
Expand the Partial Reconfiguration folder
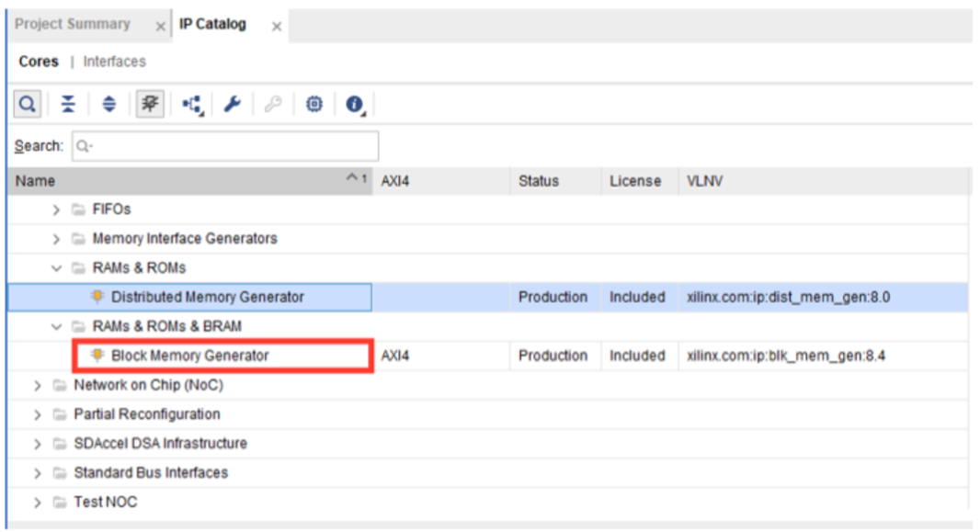38,414
